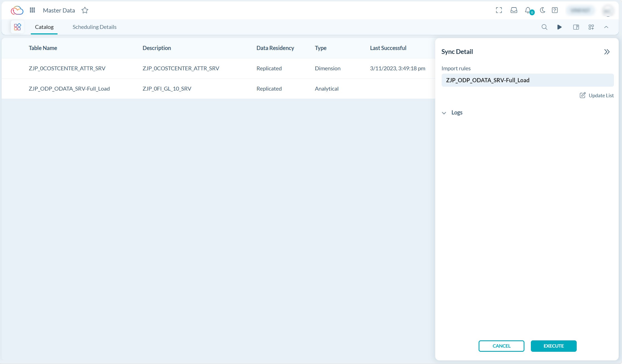Open the help question mark icon
622x364 pixels.
point(555,10)
